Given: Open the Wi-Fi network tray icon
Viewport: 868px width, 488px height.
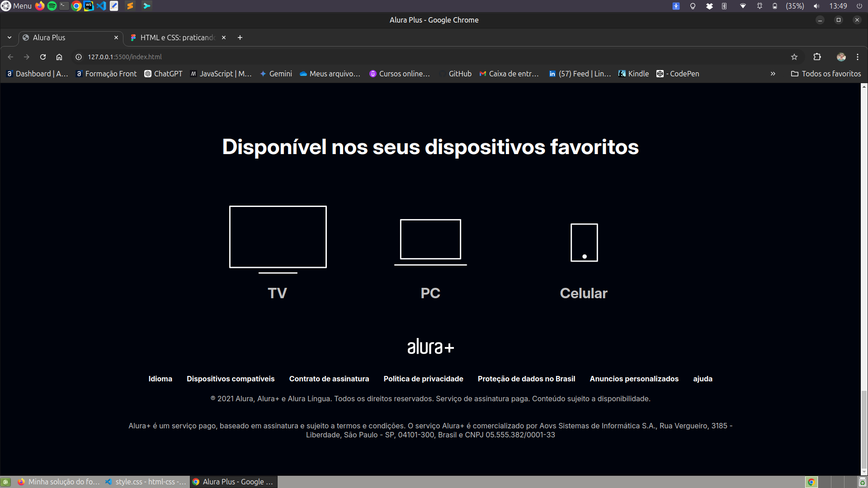Looking at the screenshot, I should pos(743,6).
